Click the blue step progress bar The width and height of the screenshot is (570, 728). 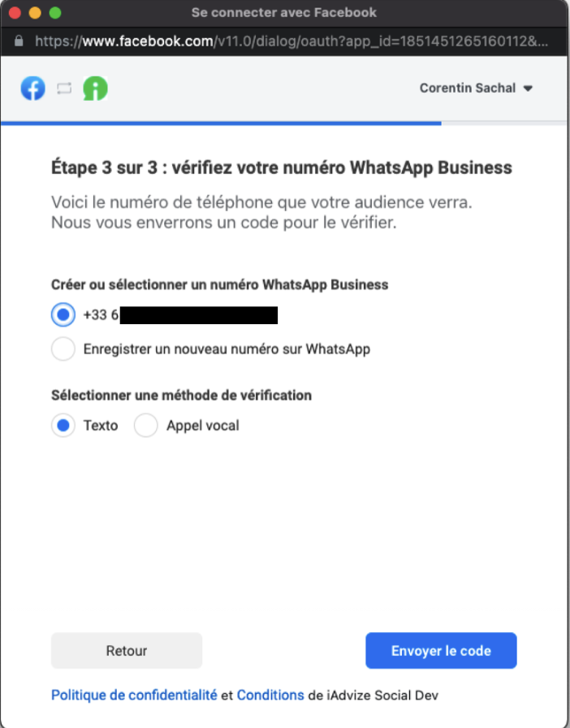[221, 123]
